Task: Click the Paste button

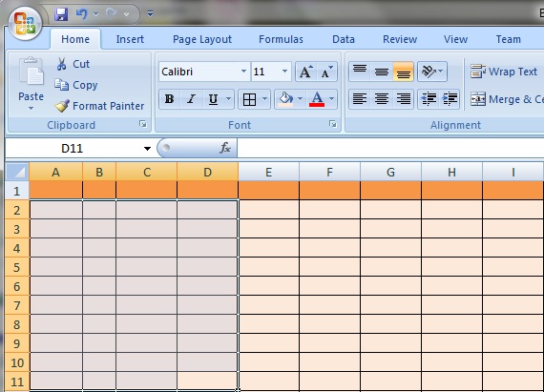Action: 31,83
